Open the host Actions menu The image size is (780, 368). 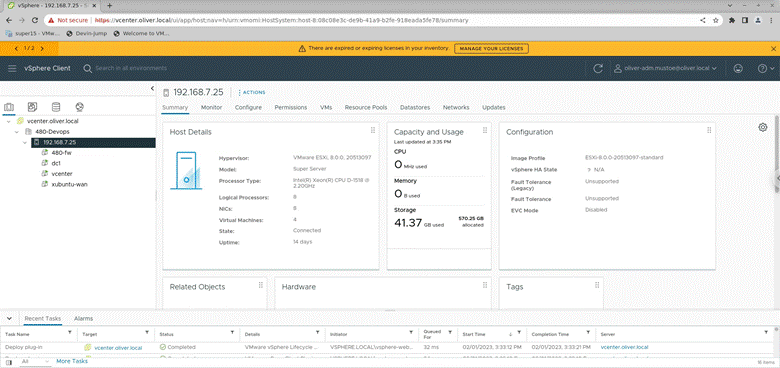pos(251,92)
